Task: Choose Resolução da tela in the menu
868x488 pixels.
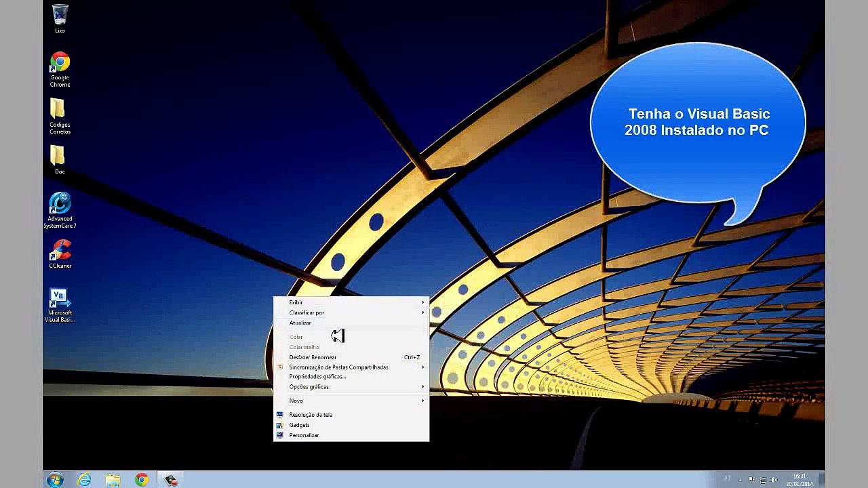Action: (x=351, y=415)
